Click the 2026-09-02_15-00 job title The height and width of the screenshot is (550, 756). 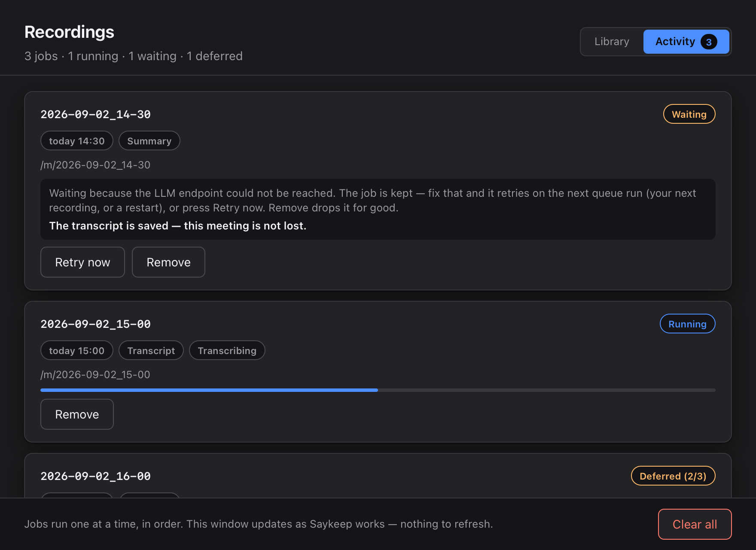pyautogui.click(x=95, y=324)
